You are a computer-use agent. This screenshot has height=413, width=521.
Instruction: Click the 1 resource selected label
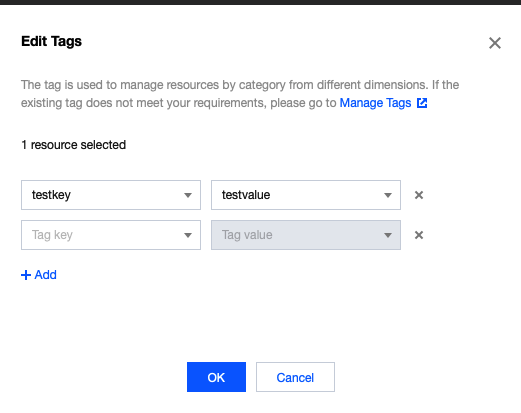(74, 145)
